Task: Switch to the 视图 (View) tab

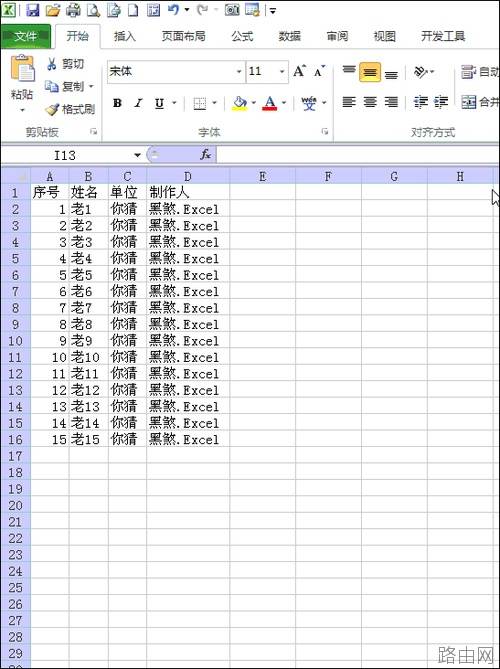Action: click(384, 36)
